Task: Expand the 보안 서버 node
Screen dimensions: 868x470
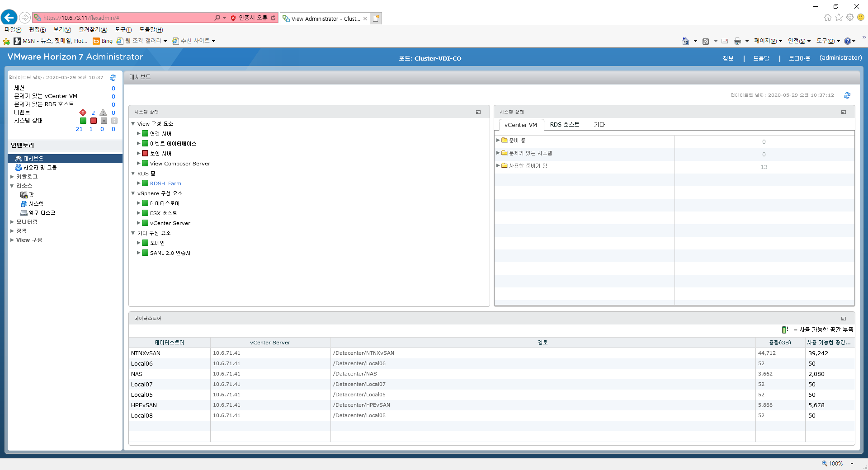Action: click(139, 153)
